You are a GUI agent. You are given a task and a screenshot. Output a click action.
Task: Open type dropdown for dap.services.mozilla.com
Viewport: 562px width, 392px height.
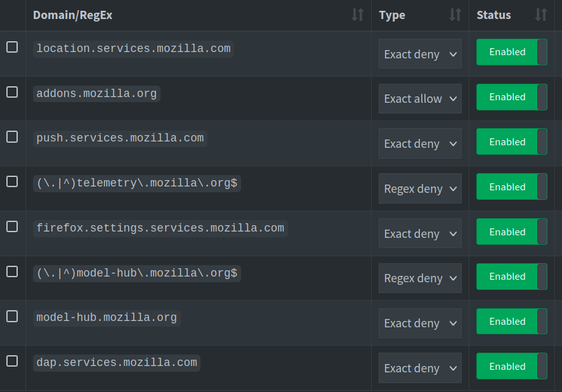point(420,368)
